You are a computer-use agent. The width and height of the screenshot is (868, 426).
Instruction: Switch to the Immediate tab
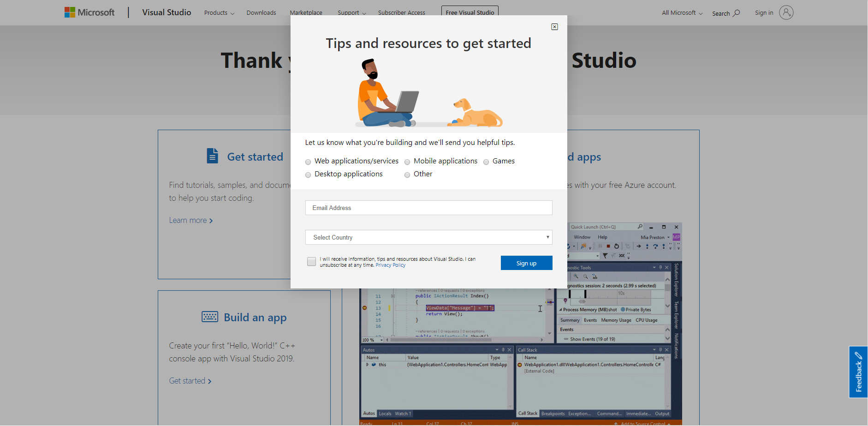[639, 414]
